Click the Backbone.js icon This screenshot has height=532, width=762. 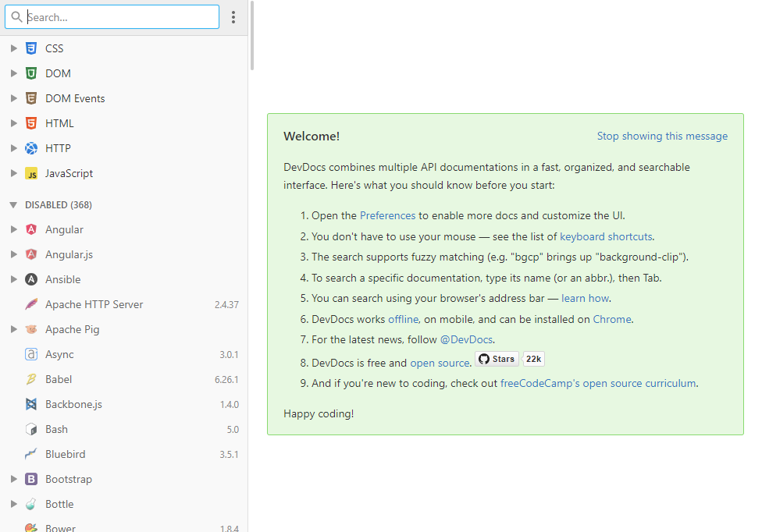pyautogui.click(x=31, y=404)
